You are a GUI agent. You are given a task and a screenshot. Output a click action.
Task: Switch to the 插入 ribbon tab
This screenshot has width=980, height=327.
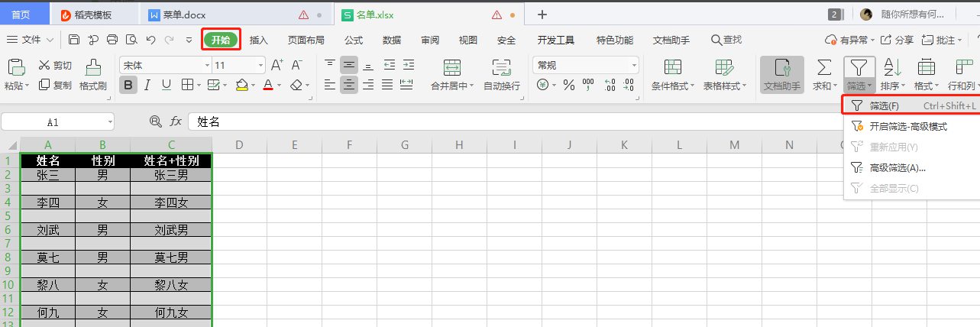pos(259,40)
